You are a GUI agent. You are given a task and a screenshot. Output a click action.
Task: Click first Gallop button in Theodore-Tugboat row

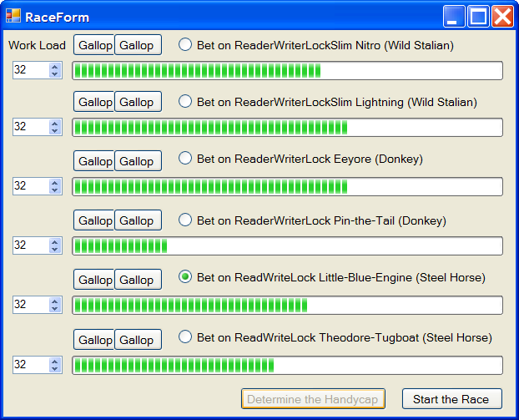(x=94, y=340)
